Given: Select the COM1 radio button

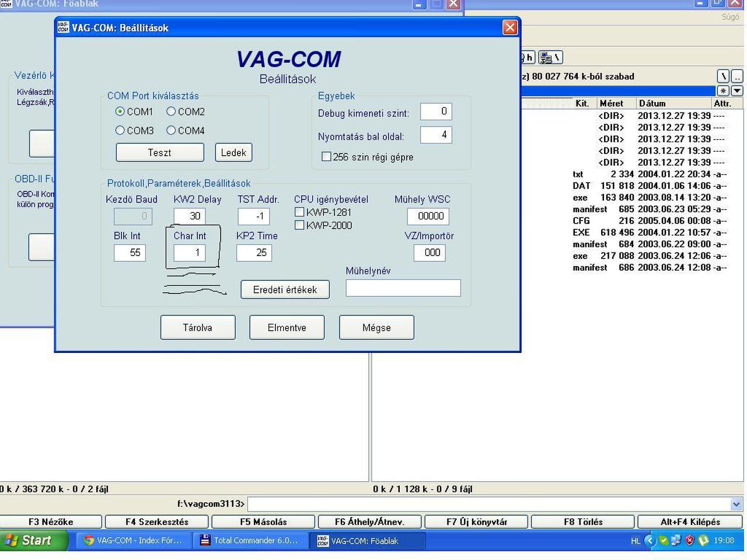Looking at the screenshot, I should pyautogui.click(x=120, y=111).
